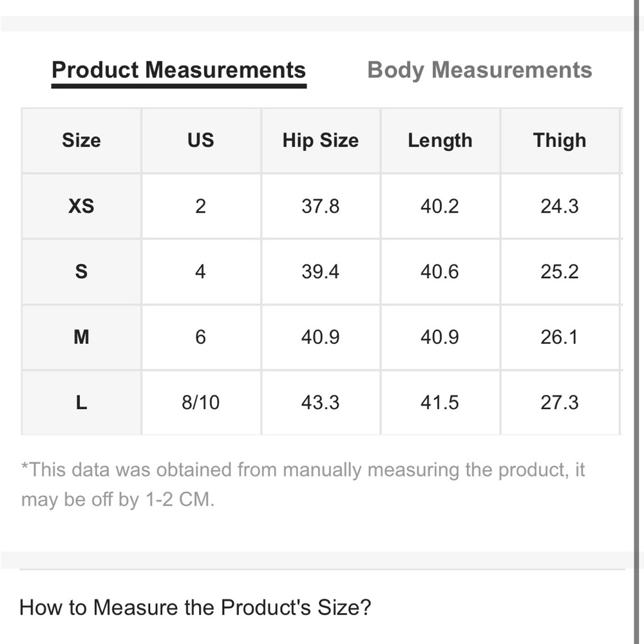Screen dimensions: 644x644
Task: Click the manual measurement disclaimer note
Action: click(x=303, y=485)
